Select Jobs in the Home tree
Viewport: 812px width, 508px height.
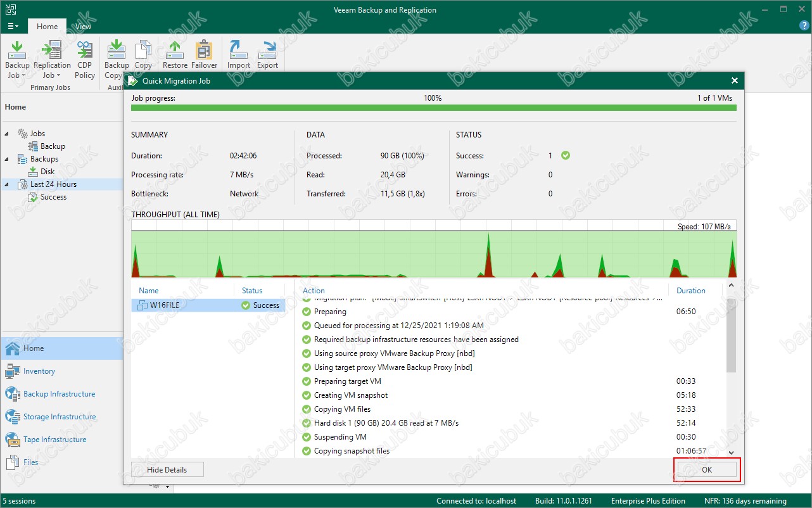pyautogui.click(x=37, y=134)
